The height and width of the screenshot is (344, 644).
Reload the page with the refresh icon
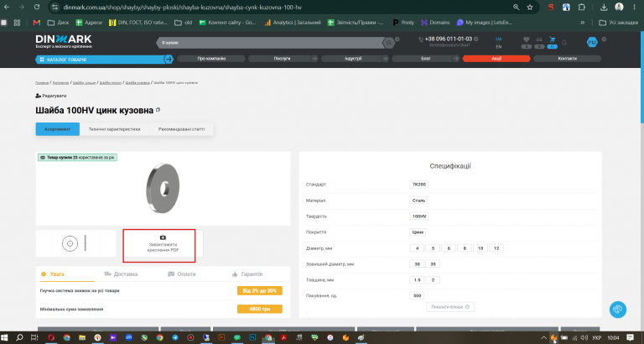(37, 7)
